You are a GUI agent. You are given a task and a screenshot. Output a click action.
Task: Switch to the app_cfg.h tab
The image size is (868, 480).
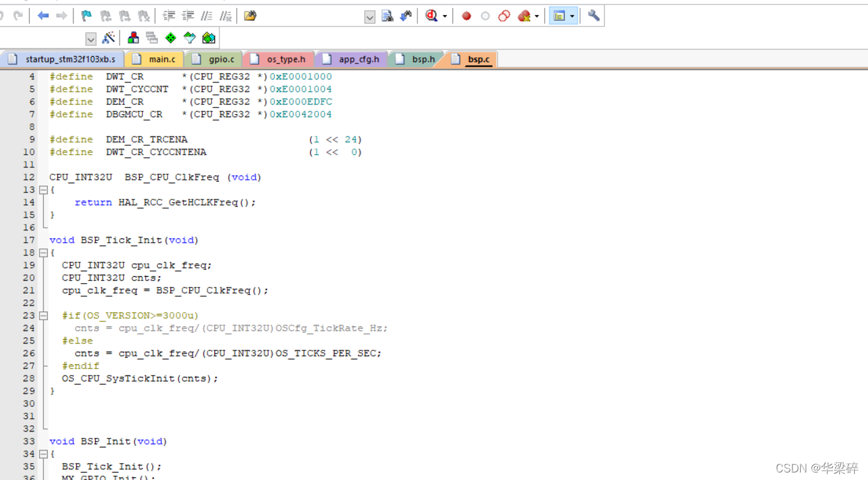pos(352,59)
